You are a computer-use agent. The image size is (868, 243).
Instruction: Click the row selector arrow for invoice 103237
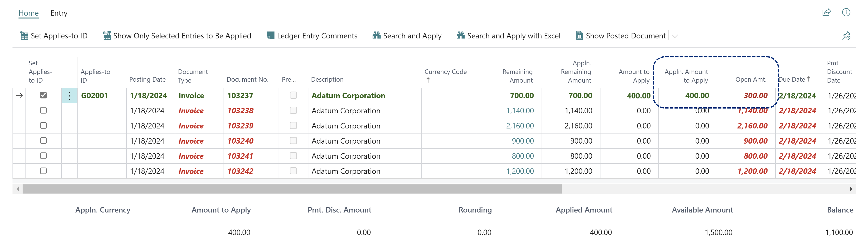tap(19, 96)
